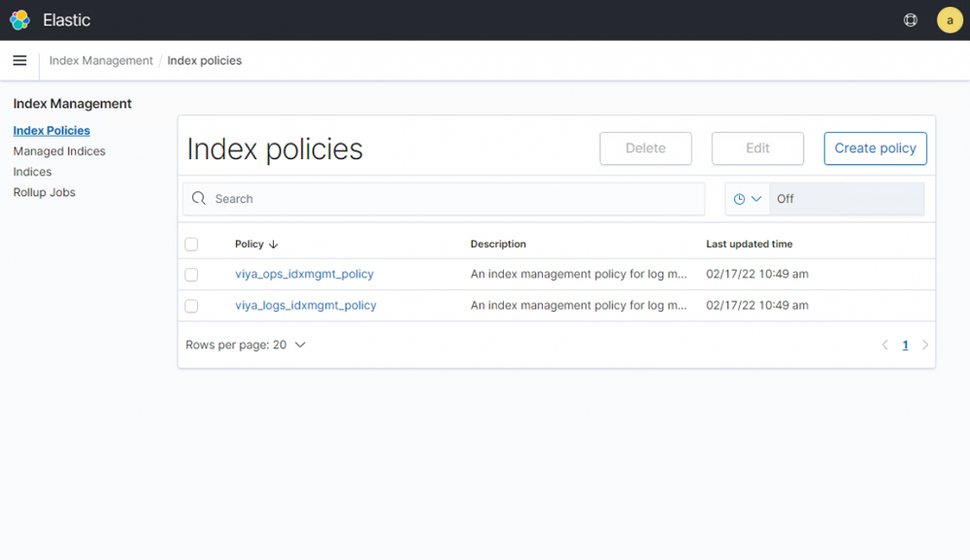Screen dimensions: 970x560
Task: Check the viya_ops_idxmgmt_policy row checkbox
Action: tap(191, 275)
